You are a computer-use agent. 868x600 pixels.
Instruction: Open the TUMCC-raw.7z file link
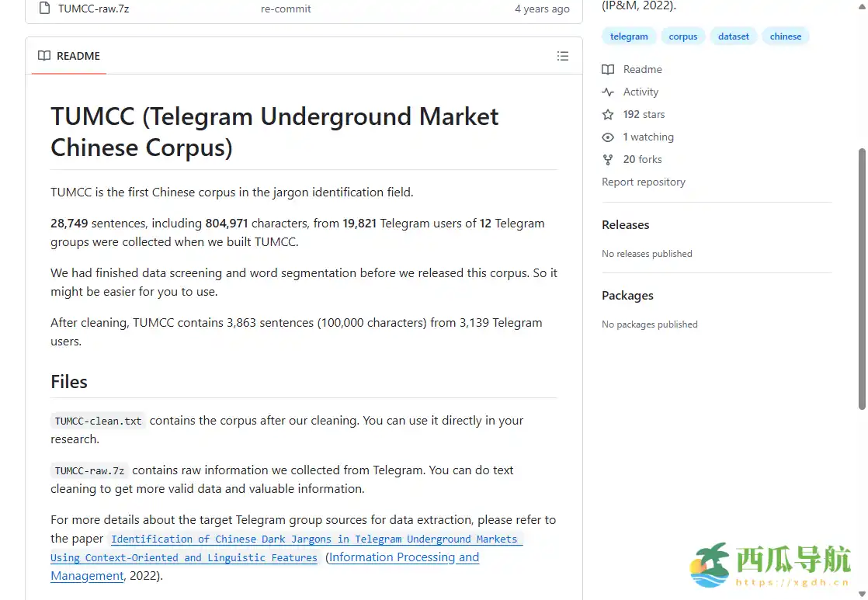coord(93,9)
